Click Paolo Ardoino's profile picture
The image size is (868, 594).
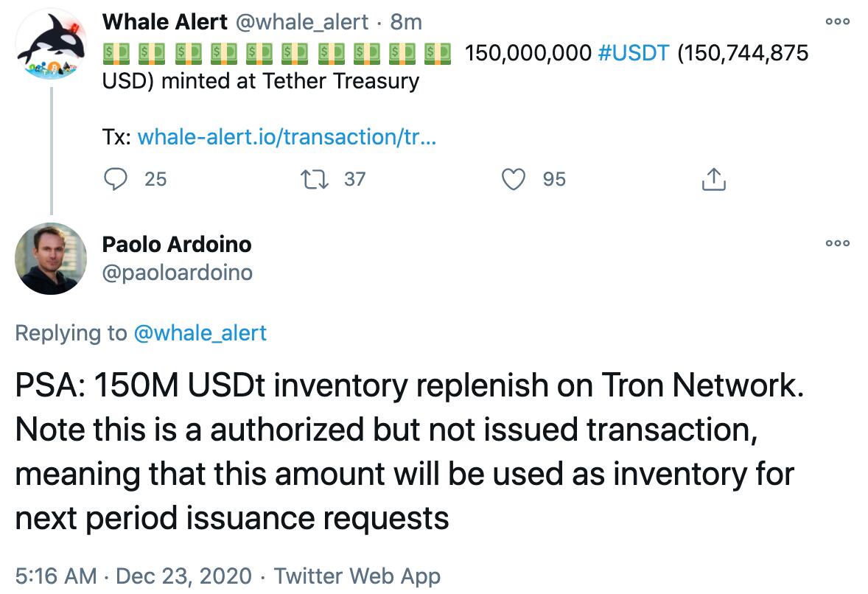51,259
